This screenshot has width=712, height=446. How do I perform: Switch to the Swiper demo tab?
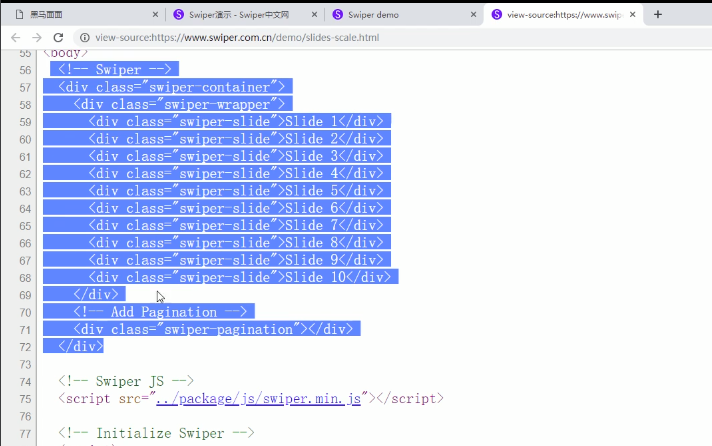point(403,15)
